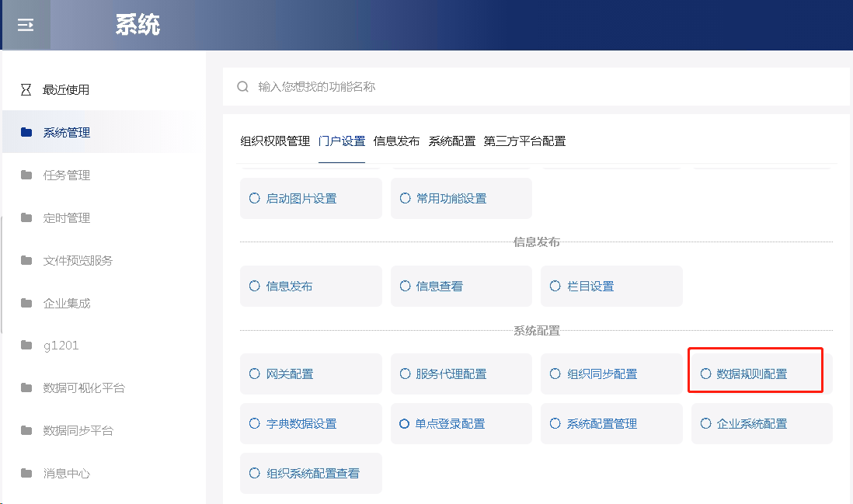Open 系统配置管理 function card
Image resolution: width=853 pixels, height=504 pixels.
(x=611, y=423)
